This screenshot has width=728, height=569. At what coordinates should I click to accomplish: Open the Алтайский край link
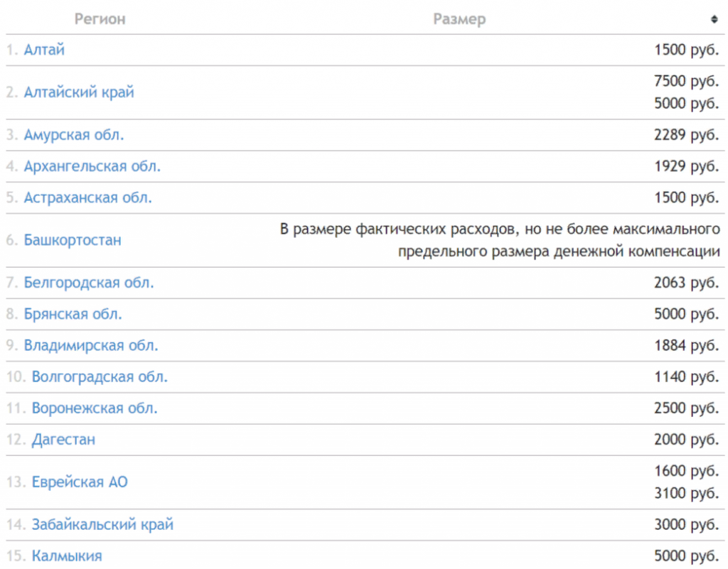click(x=79, y=92)
